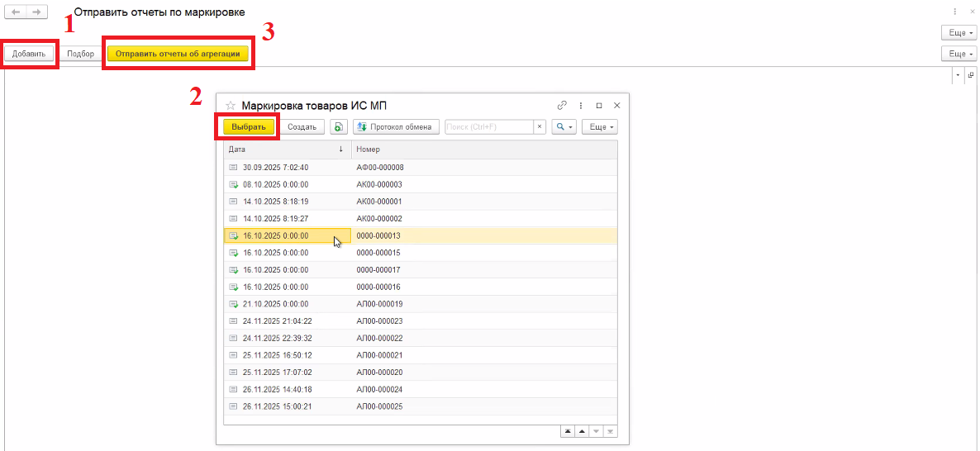Image resolution: width=980 pixels, height=451 pixels.
Task: Jump to the list start with the double-up arrow
Action: (x=568, y=431)
